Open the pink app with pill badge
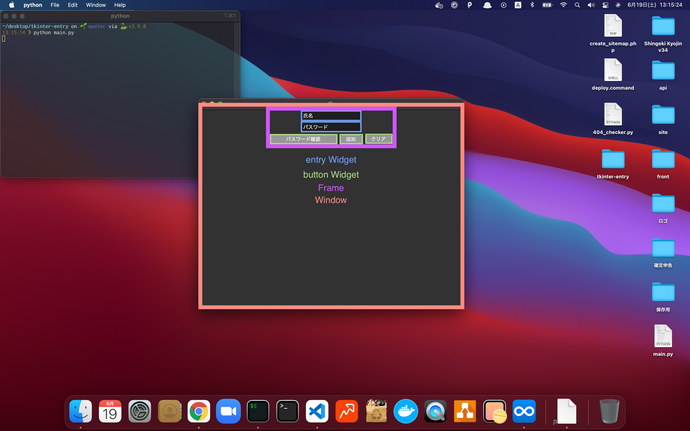690x431 pixels. click(495, 411)
